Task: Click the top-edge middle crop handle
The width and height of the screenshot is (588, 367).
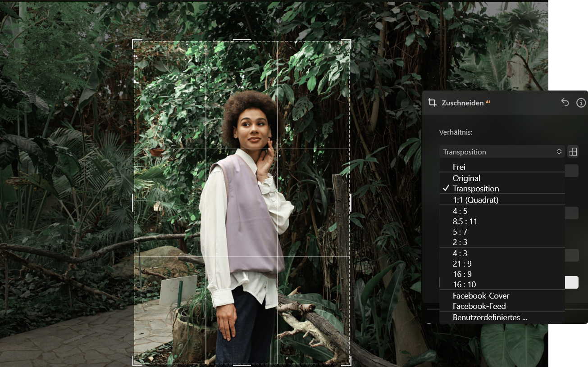Action: pos(242,40)
